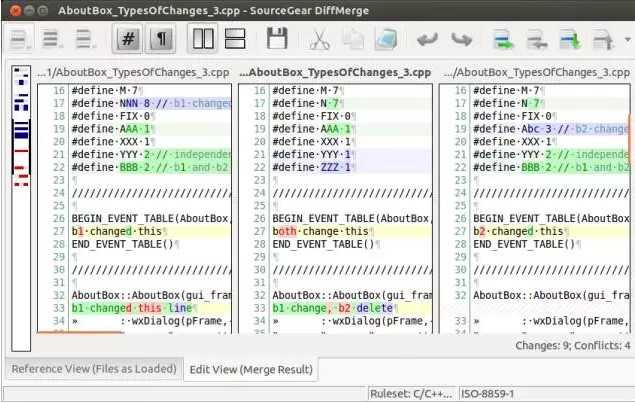Screen dimensions: 635x403
Task: Click line number 22 in center panel gutter
Action: [260, 167]
